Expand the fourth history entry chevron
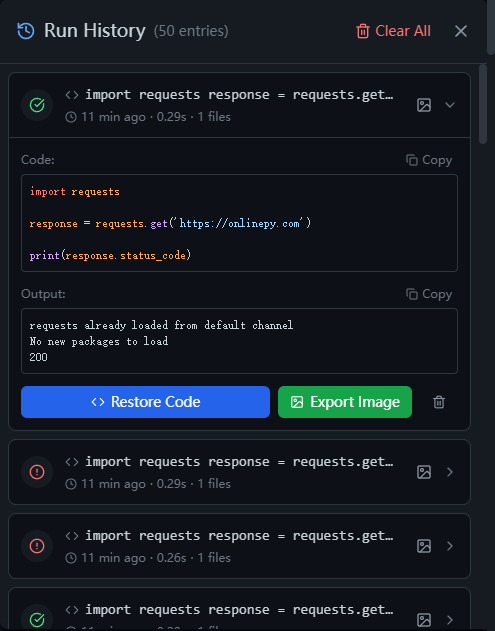This screenshot has width=495, height=631. click(450, 620)
